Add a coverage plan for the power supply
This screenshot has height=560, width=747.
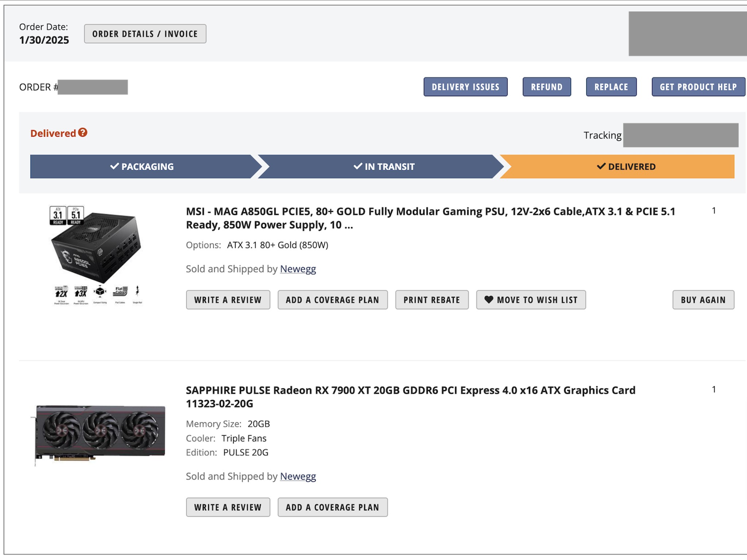tap(332, 300)
